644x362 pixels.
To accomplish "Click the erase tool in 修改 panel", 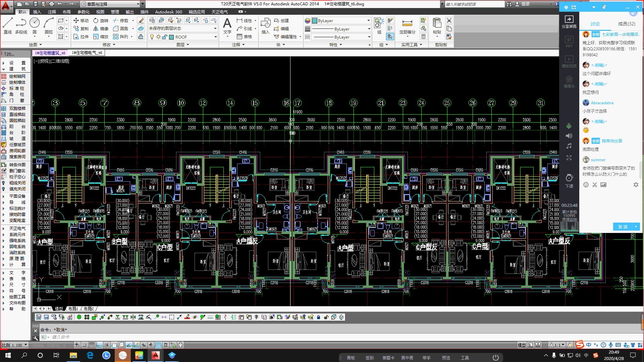I will 141,20.
